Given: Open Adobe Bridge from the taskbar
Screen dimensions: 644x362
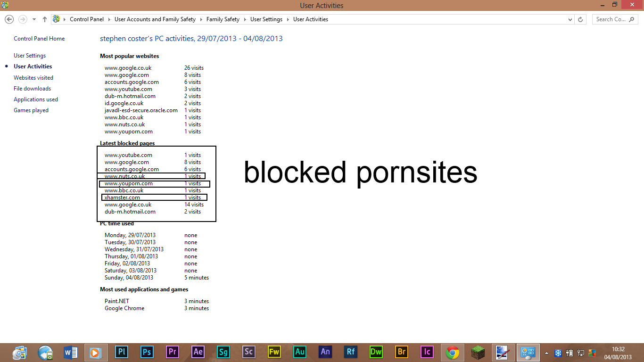Looking at the screenshot, I should point(402,352).
